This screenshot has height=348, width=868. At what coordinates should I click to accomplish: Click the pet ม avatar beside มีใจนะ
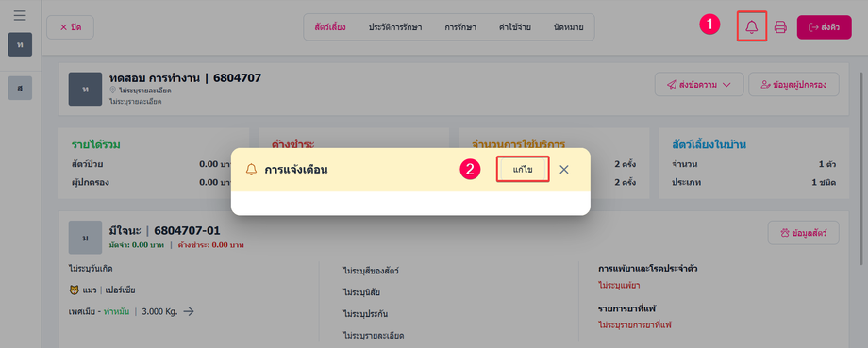pos(85,238)
